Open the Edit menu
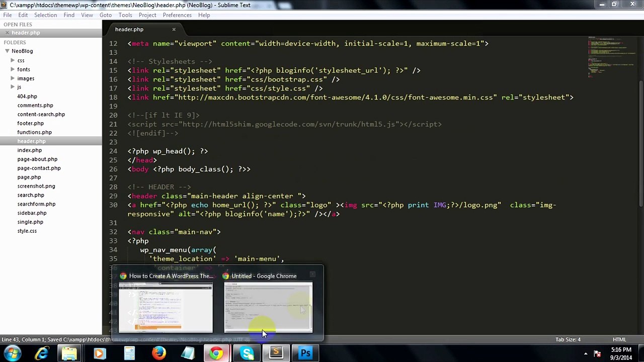This screenshot has width=644, height=362. [23, 15]
